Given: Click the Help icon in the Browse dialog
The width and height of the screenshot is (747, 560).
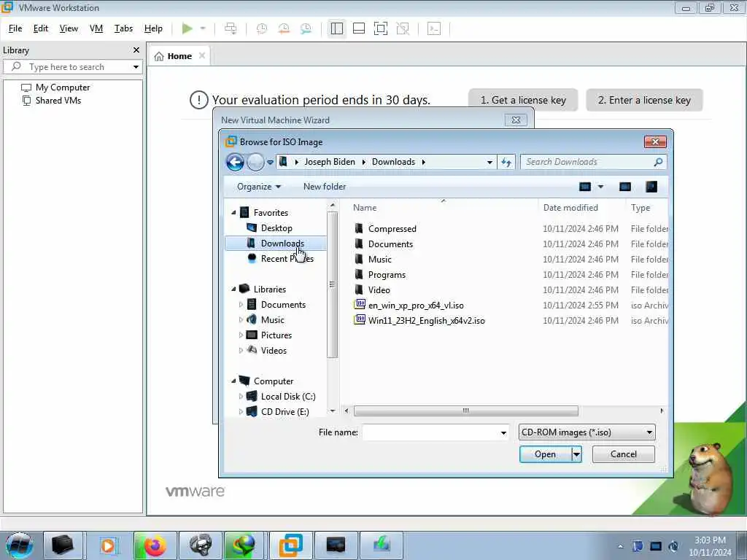Looking at the screenshot, I should pos(651,187).
